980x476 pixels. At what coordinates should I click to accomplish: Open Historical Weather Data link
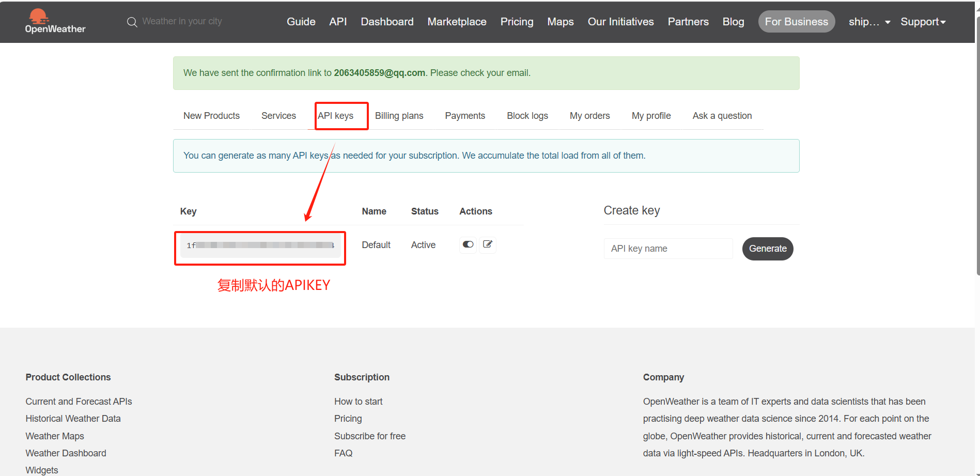pos(73,419)
